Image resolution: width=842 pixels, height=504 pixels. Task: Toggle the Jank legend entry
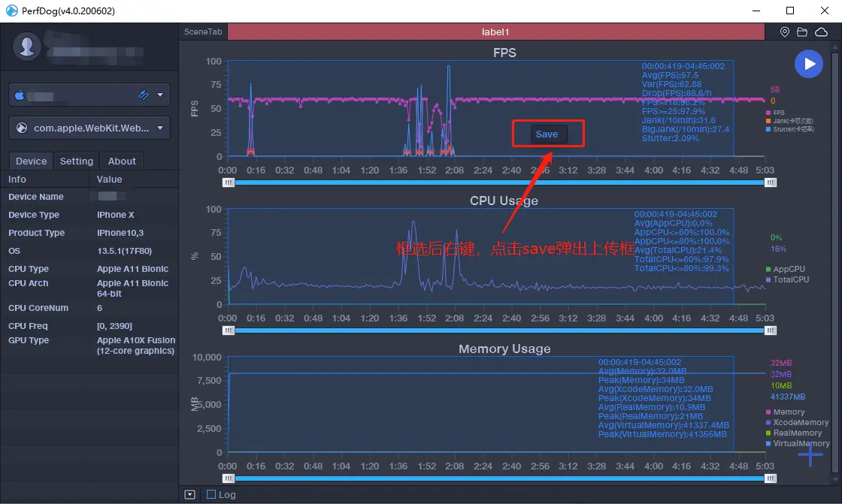[789, 121]
